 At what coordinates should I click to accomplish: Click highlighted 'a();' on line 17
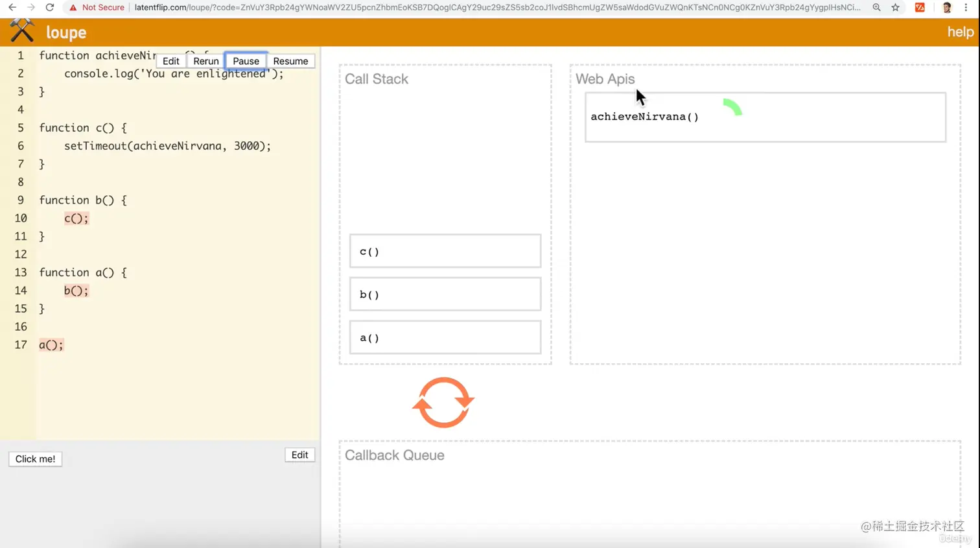(x=51, y=345)
